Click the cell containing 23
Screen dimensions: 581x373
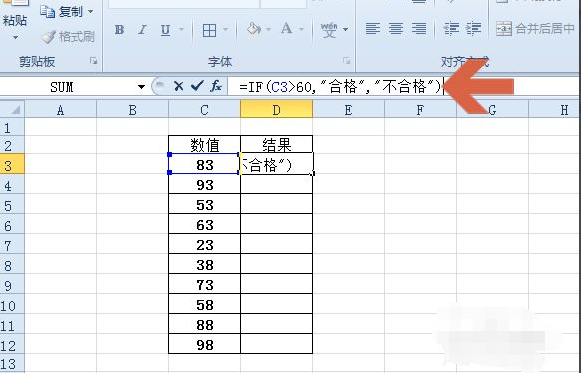(204, 244)
